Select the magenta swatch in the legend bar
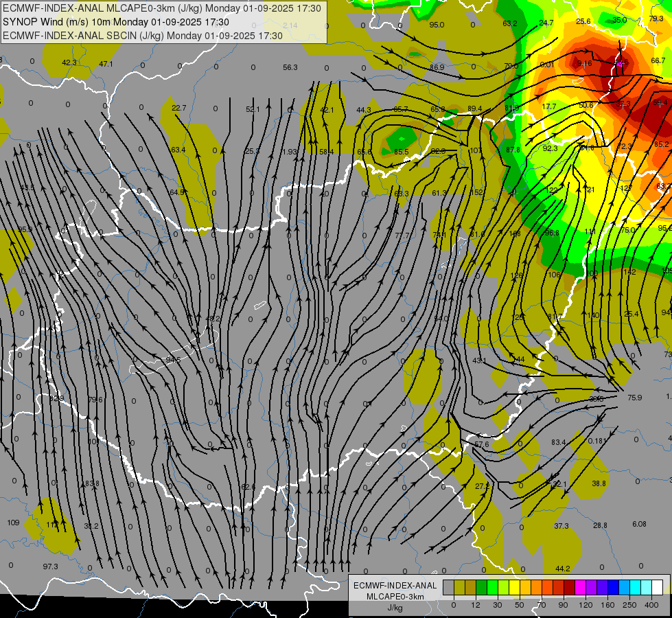672x618 pixels. point(580,587)
